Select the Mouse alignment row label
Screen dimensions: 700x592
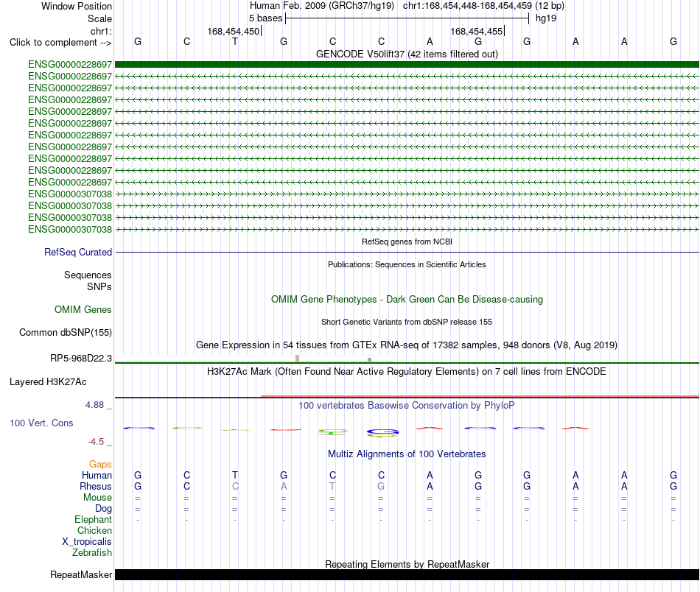pos(97,498)
